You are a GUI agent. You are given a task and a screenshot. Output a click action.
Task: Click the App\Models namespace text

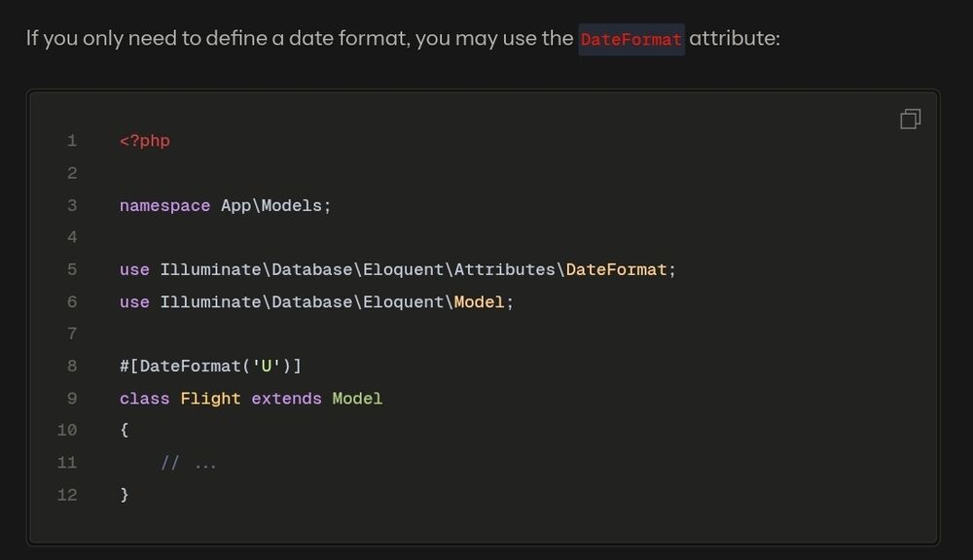pos(273,205)
